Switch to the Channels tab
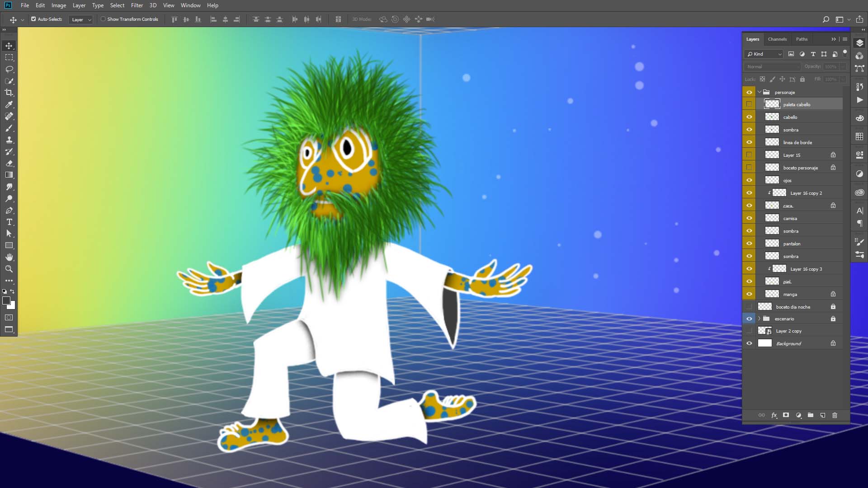 click(x=777, y=39)
